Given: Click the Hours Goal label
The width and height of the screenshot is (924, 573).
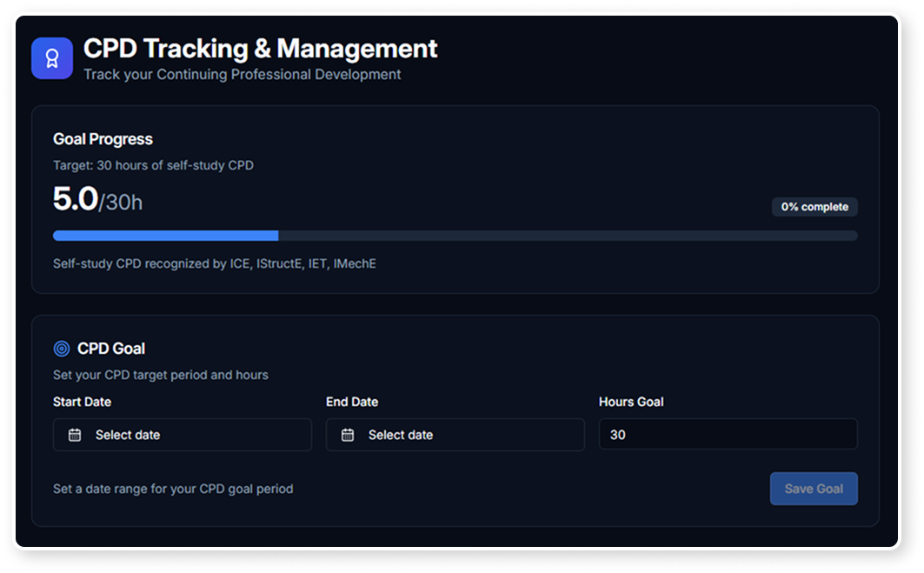Looking at the screenshot, I should tap(631, 402).
